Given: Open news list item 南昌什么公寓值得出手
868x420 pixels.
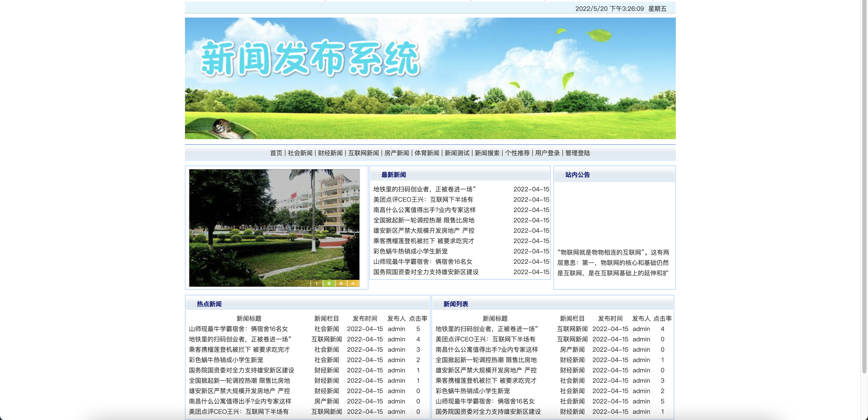Looking at the screenshot, I should [486, 349].
